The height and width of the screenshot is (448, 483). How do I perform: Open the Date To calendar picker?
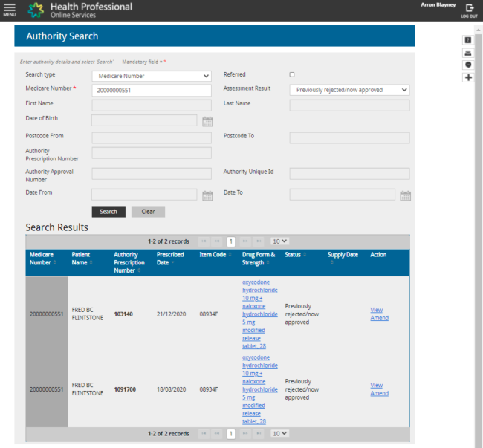[x=405, y=195]
